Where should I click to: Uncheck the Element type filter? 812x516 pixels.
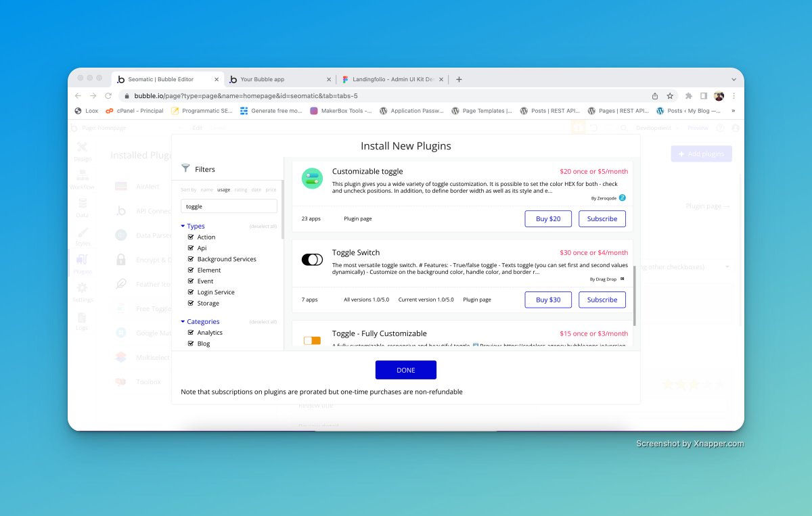click(191, 270)
